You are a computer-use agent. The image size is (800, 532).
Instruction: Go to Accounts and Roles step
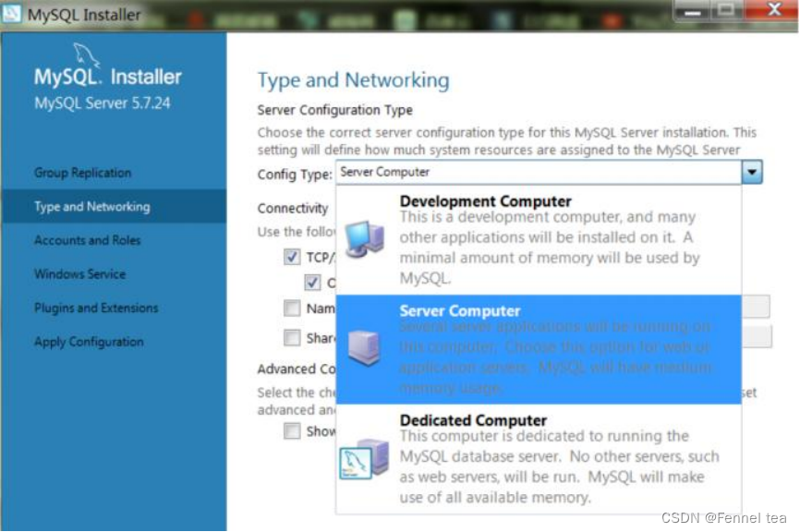coord(87,240)
